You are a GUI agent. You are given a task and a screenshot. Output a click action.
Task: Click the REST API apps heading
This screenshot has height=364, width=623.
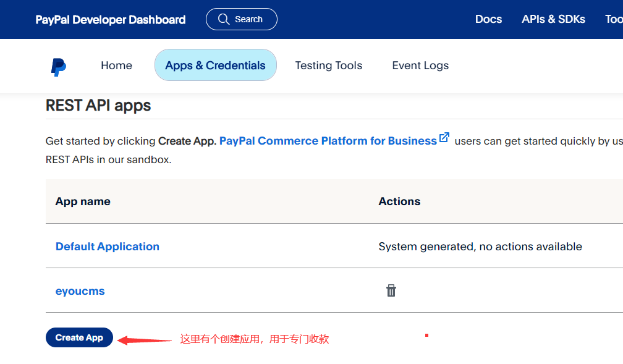point(98,106)
